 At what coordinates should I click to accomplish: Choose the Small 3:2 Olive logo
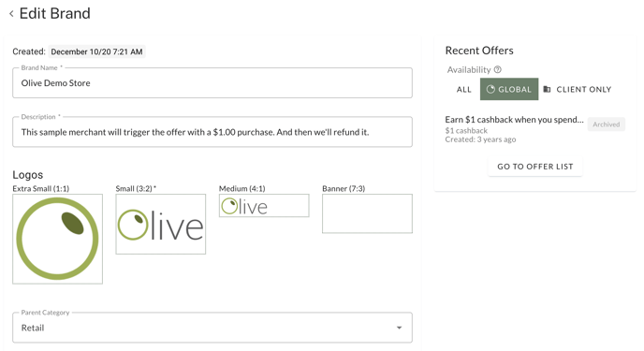(161, 224)
